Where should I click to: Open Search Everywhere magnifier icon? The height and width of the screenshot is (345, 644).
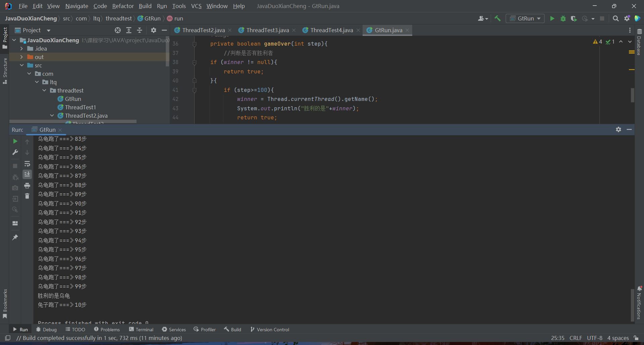(x=616, y=19)
